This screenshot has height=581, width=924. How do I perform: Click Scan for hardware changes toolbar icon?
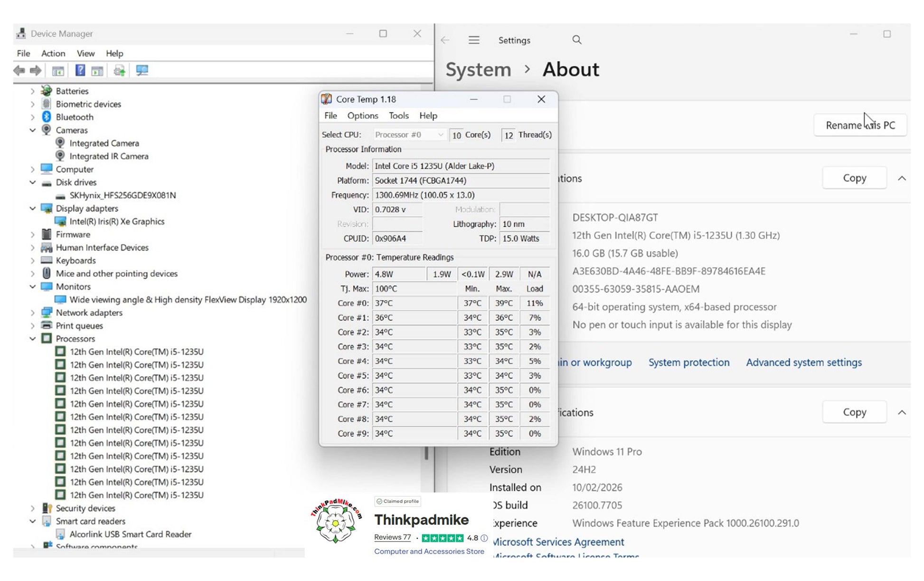142,71
